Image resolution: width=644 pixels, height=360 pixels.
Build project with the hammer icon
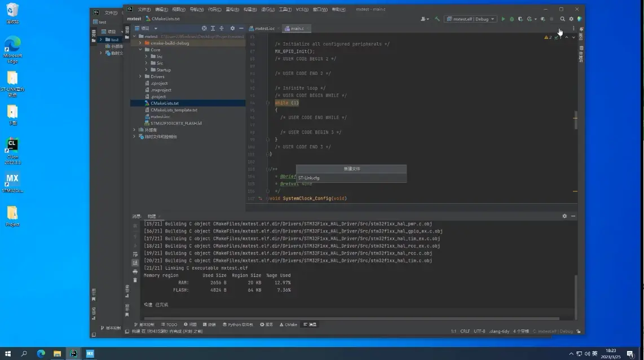click(x=437, y=19)
